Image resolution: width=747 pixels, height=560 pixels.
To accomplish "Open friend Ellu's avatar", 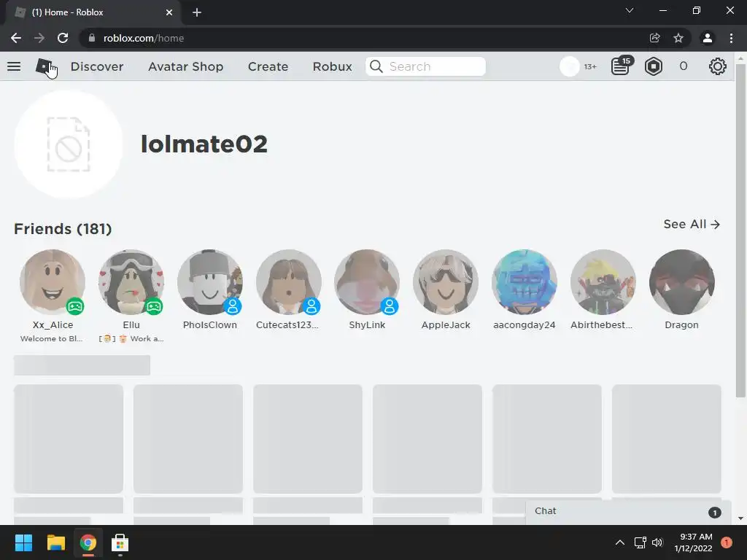I will pyautogui.click(x=131, y=282).
